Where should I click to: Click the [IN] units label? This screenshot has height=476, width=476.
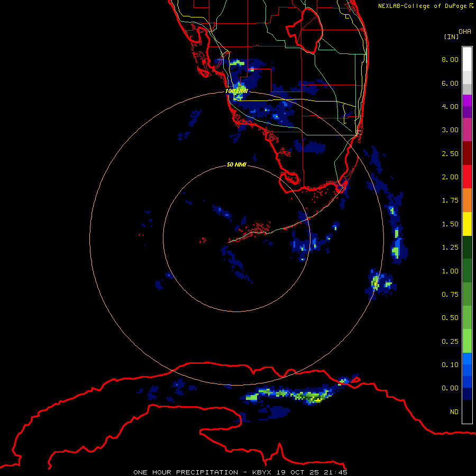point(451,36)
